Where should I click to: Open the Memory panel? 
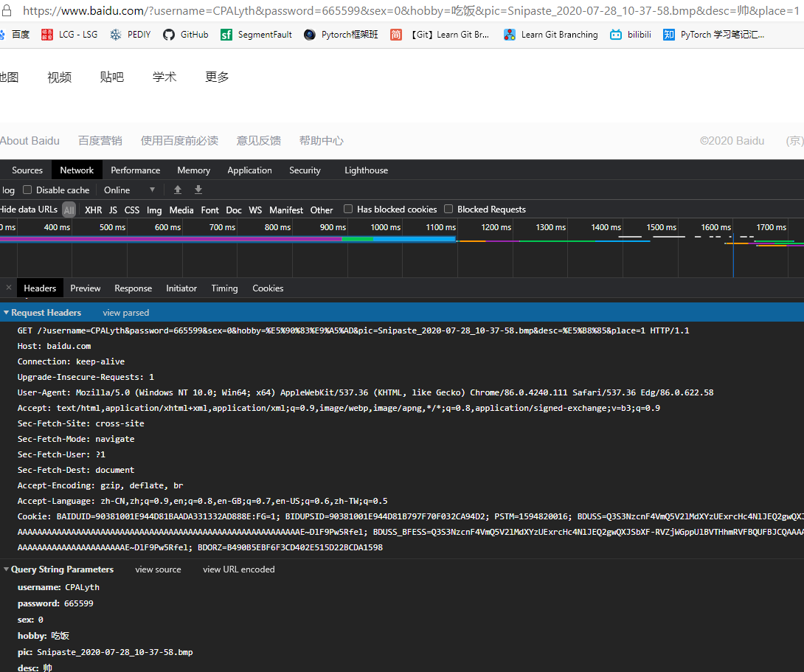[x=194, y=170]
